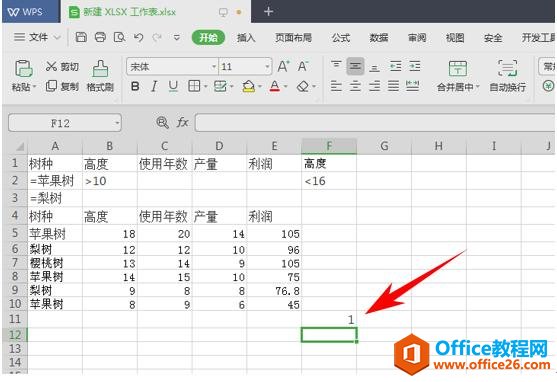Viewport: 557px width, 382px height.
Task: Switch to the 数据 ribbon tab
Action: 379,37
